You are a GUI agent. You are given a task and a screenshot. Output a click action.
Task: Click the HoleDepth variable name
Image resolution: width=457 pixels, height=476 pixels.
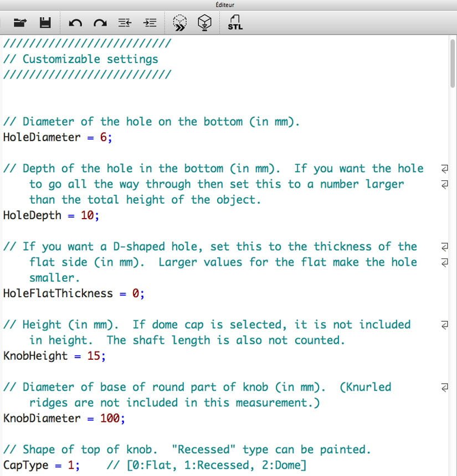point(32,215)
